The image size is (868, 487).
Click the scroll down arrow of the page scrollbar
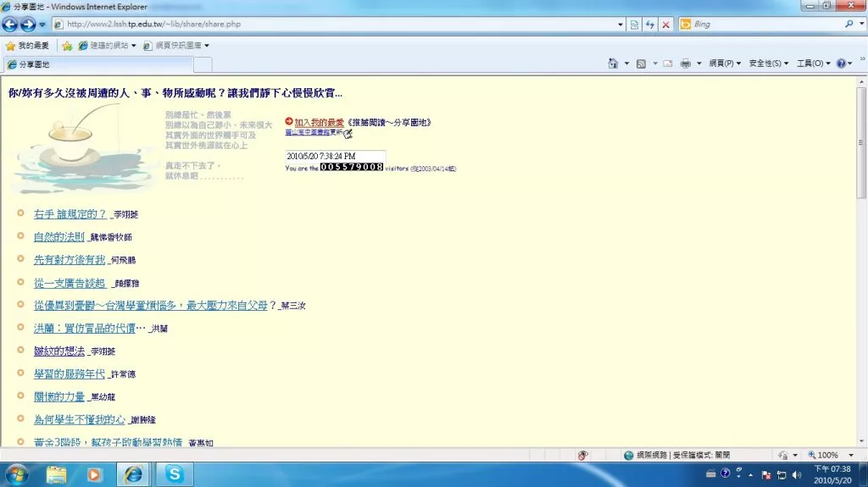pos(861,441)
